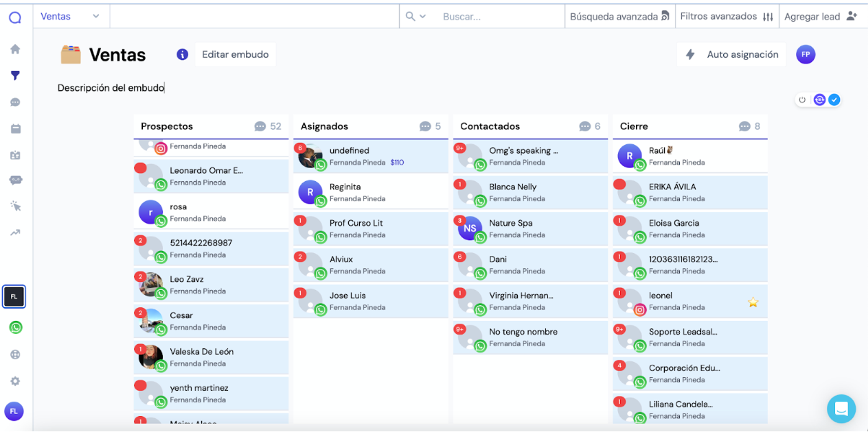Click the Auto asignación button
This screenshot has height=434, width=868.
(x=731, y=54)
